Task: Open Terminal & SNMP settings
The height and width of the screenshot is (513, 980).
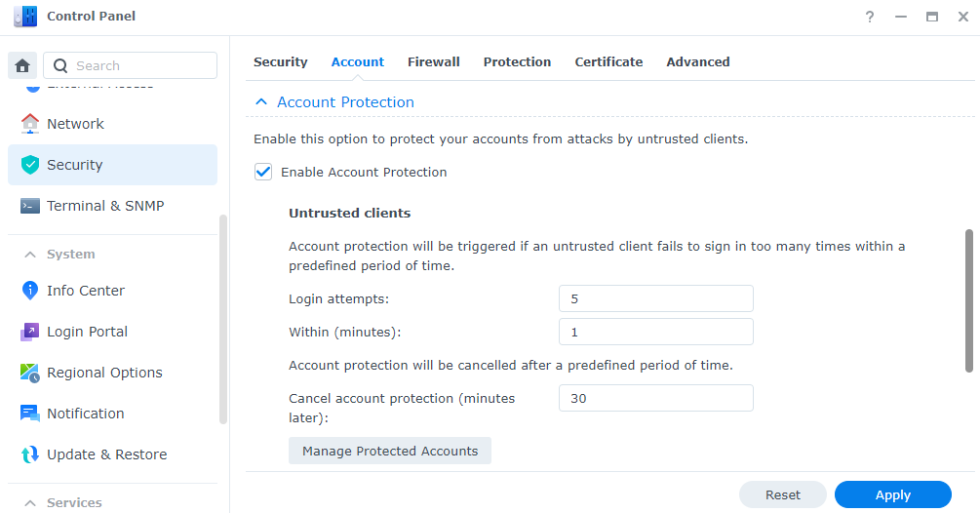Action: coord(112,206)
